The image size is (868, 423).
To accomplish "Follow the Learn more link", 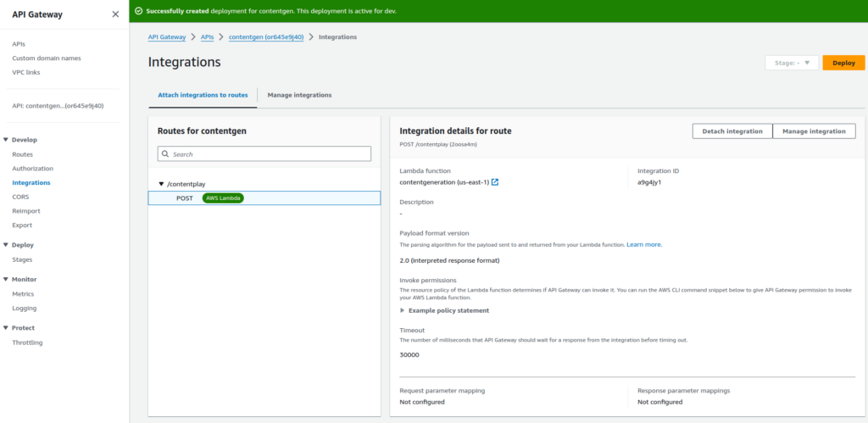I will 644,244.
